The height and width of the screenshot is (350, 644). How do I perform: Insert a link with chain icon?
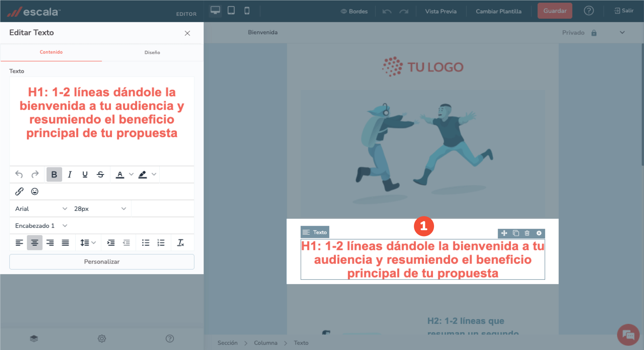(x=19, y=191)
